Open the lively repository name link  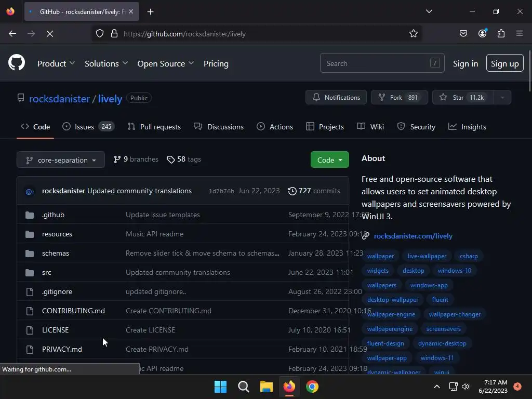110,99
